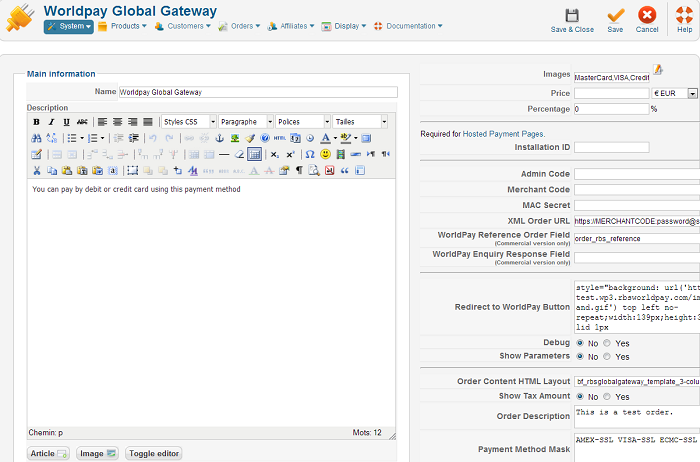
Task: Set Show Tax Amount to Yes
Action: [607, 396]
